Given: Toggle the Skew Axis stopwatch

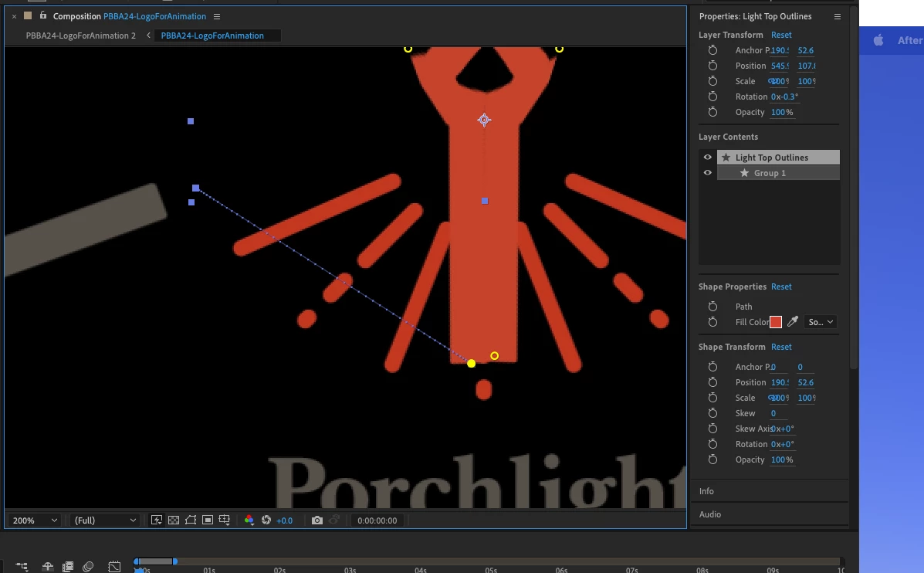Looking at the screenshot, I should 712,429.
